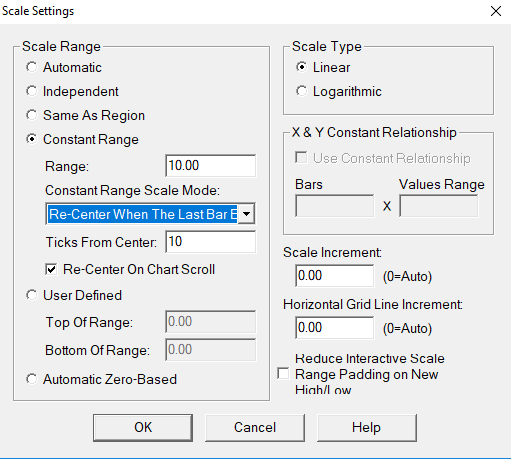The height and width of the screenshot is (459, 511).
Task: Open Constant Range Scale Mode dropdown arrow
Action: (x=246, y=214)
